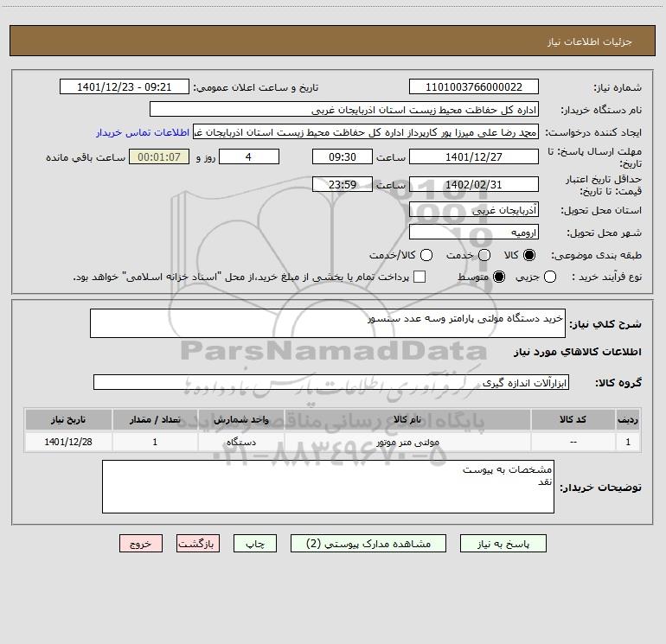Click the بازگشت back button
Viewport: 666px width, 644px height.
(x=198, y=544)
